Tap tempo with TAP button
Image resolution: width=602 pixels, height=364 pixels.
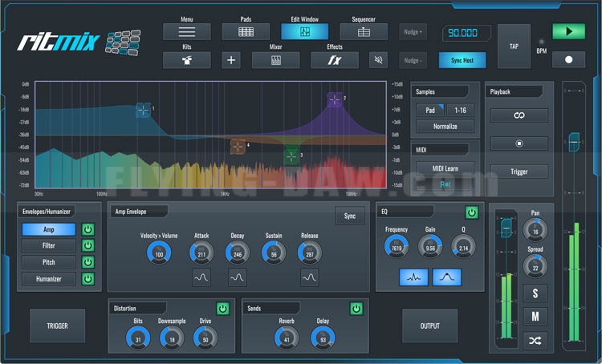514,46
